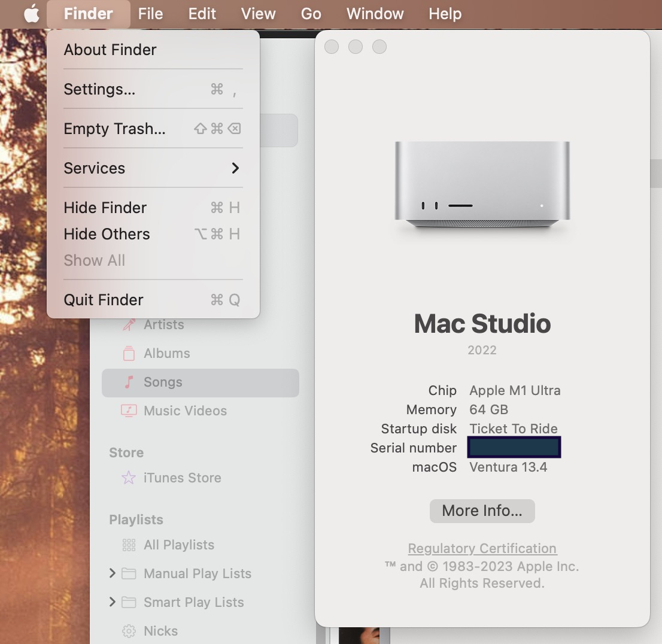The height and width of the screenshot is (644, 662).
Task: Click the Apple M1 Ultra chip value
Action: tap(515, 391)
